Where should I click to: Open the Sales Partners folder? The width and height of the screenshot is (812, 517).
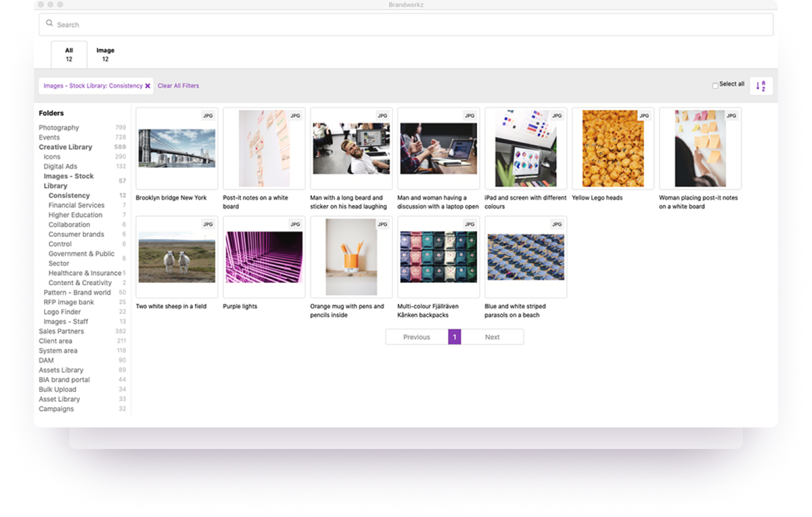coord(61,331)
